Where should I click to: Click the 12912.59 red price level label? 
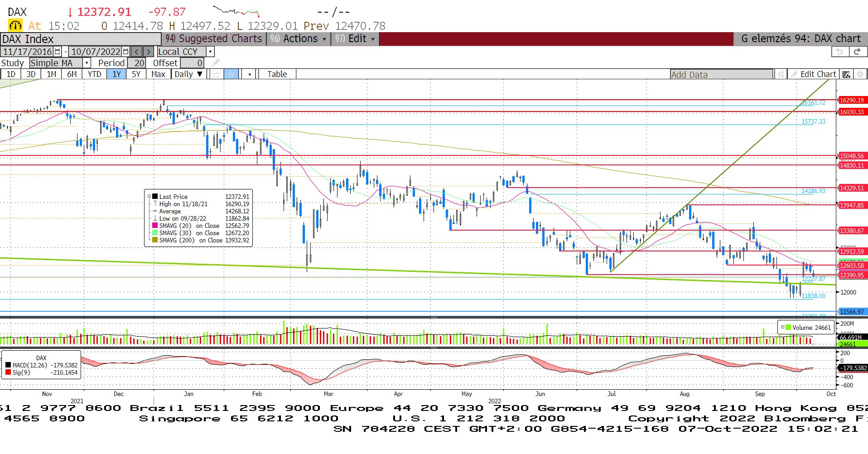click(852, 251)
